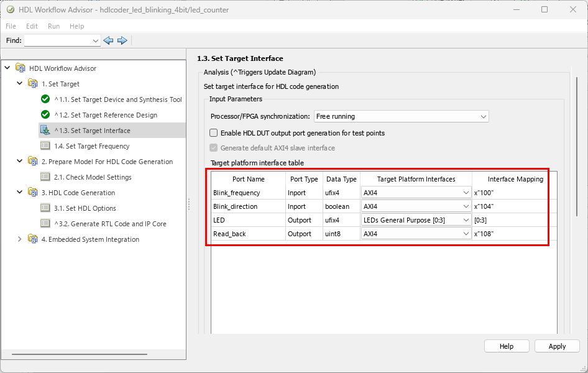This screenshot has width=588, height=373.
Task: Click the find next arrow icon
Action: [122, 40]
